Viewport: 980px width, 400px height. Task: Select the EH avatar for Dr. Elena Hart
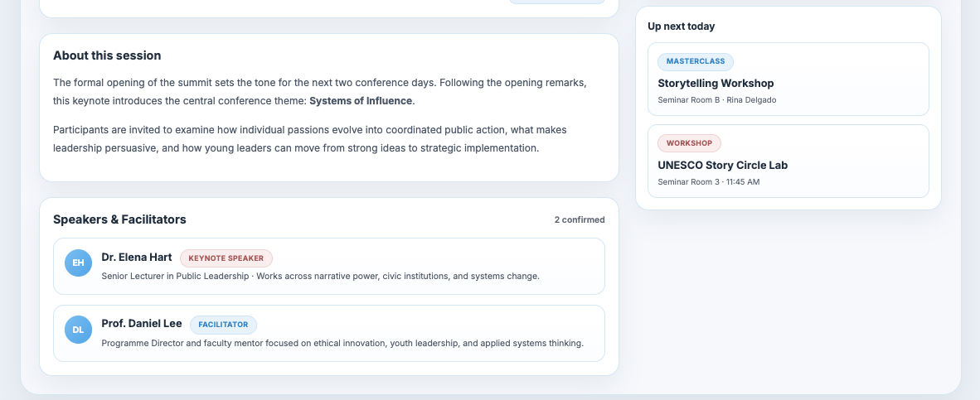[78, 263]
